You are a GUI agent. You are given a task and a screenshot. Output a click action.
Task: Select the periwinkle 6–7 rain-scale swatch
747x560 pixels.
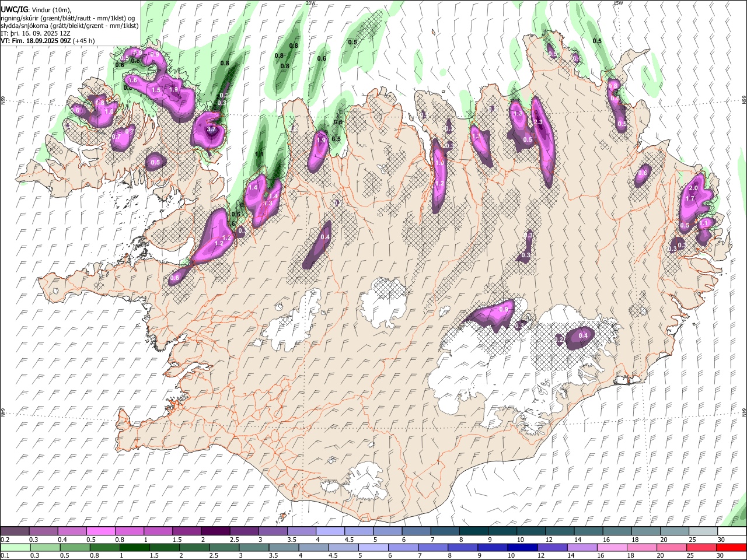[403, 547]
